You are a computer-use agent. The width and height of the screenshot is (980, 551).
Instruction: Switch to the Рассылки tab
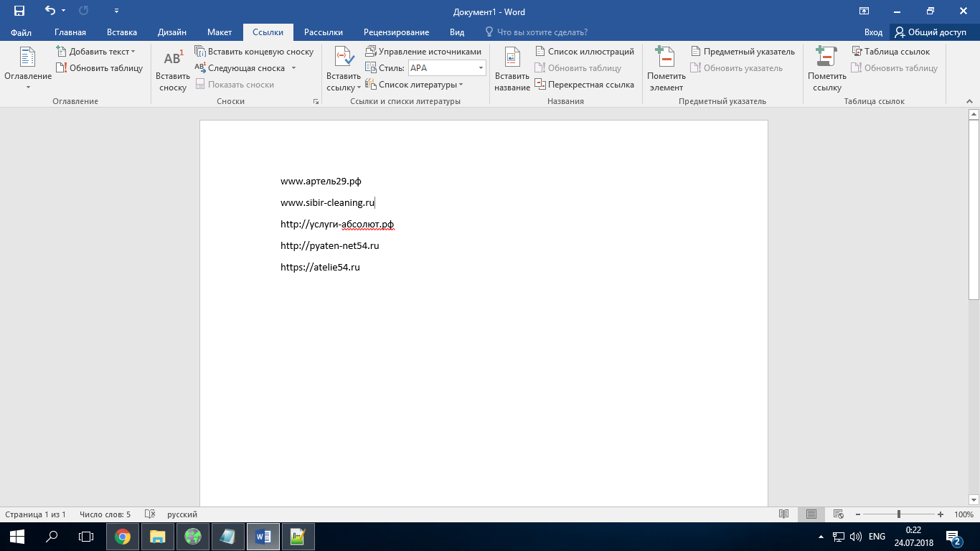coord(324,32)
